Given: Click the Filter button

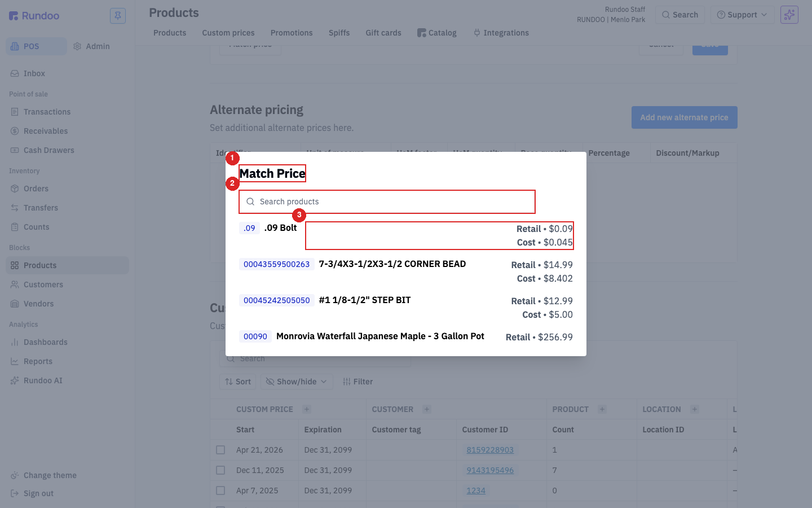Looking at the screenshot, I should (x=358, y=382).
